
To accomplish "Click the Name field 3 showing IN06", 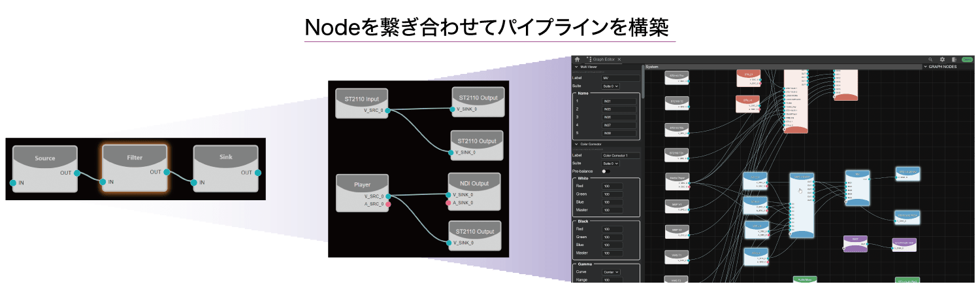I will pos(619,116).
